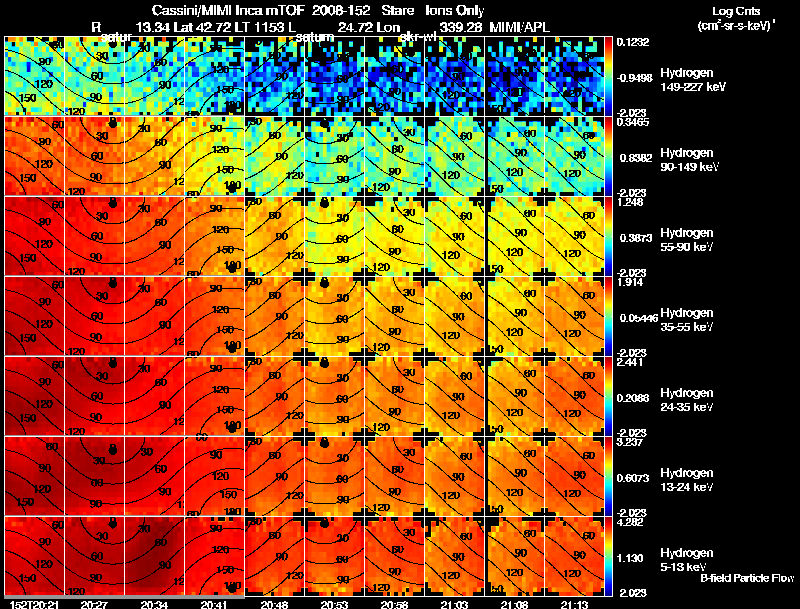The width and height of the screenshot is (800, 609).
Task: Select the 149-227 keV panel at 21:13
Action: coord(574,76)
